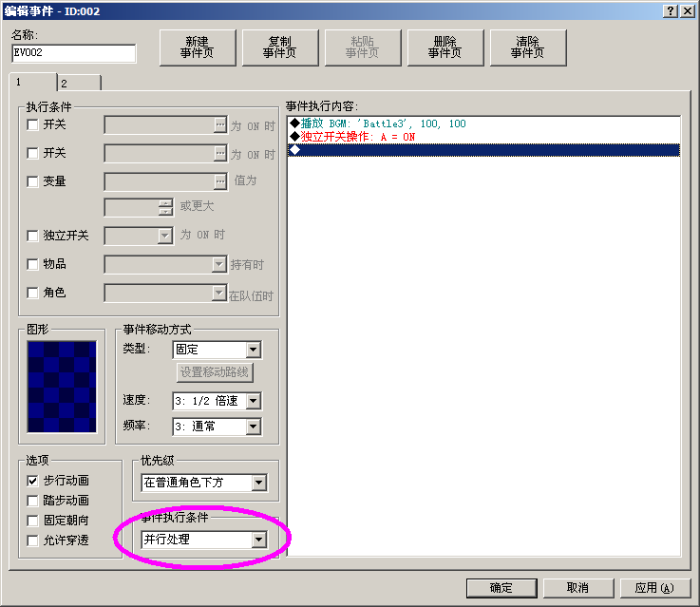Click the first 开关 switch name field
This screenshot has height=607, width=700.
pyautogui.click(x=160, y=125)
